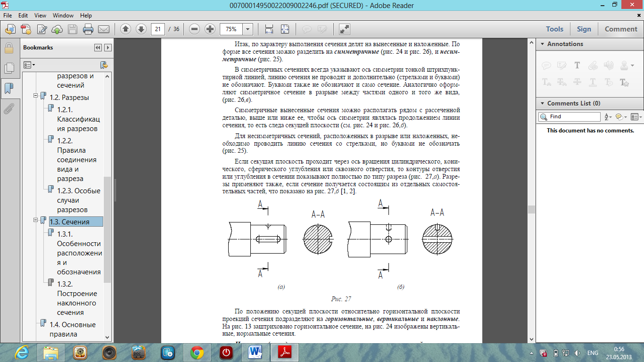Switch to Read Mode with diagonal arrows icon
The image size is (644, 362).
coord(344,29)
